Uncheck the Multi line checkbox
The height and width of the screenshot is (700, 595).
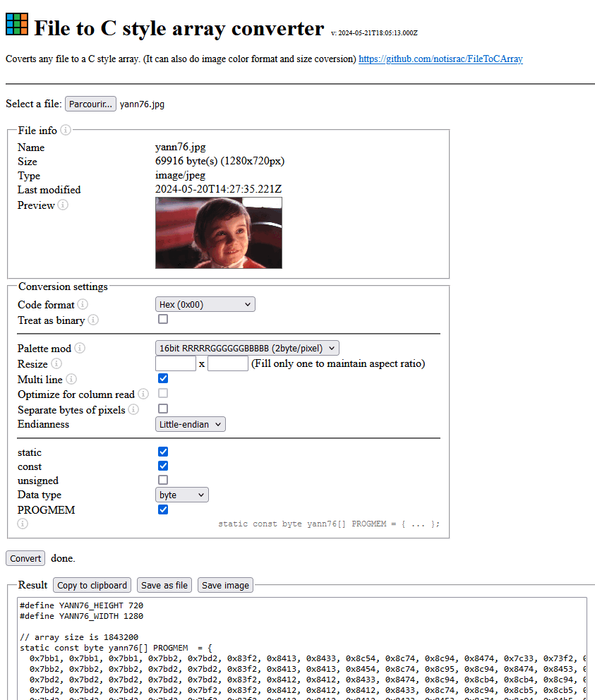[x=163, y=378]
